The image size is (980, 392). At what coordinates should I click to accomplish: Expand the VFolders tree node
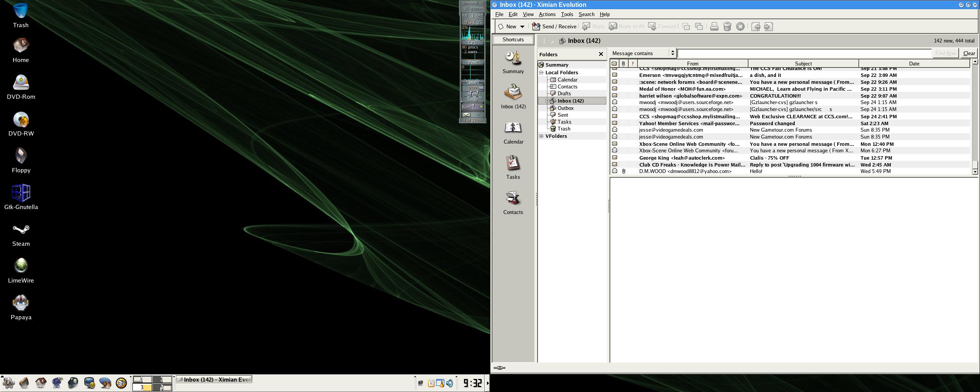pyautogui.click(x=541, y=136)
